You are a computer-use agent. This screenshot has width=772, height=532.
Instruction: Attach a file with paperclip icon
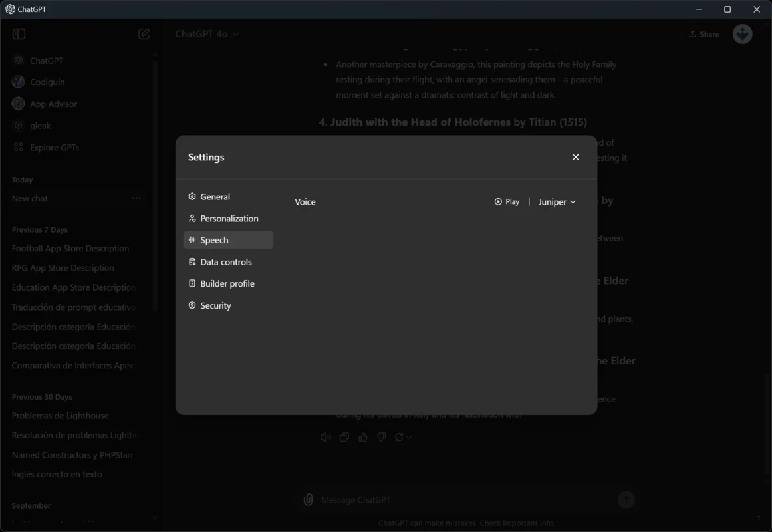pyautogui.click(x=308, y=499)
